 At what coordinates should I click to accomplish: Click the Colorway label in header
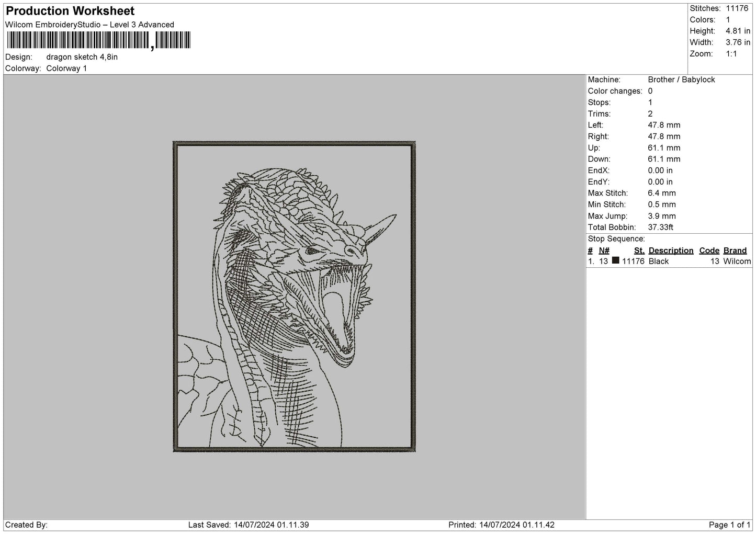click(x=23, y=69)
